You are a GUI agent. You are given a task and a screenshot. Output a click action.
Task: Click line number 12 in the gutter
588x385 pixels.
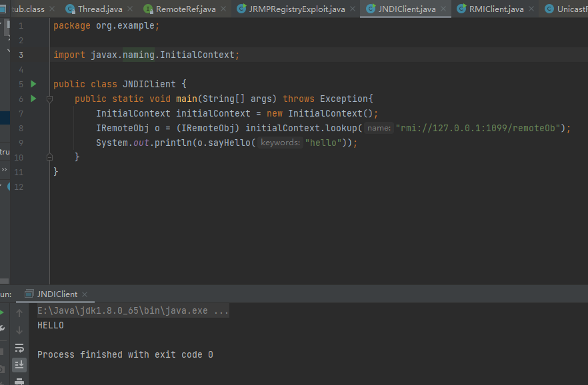click(x=19, y=187)
